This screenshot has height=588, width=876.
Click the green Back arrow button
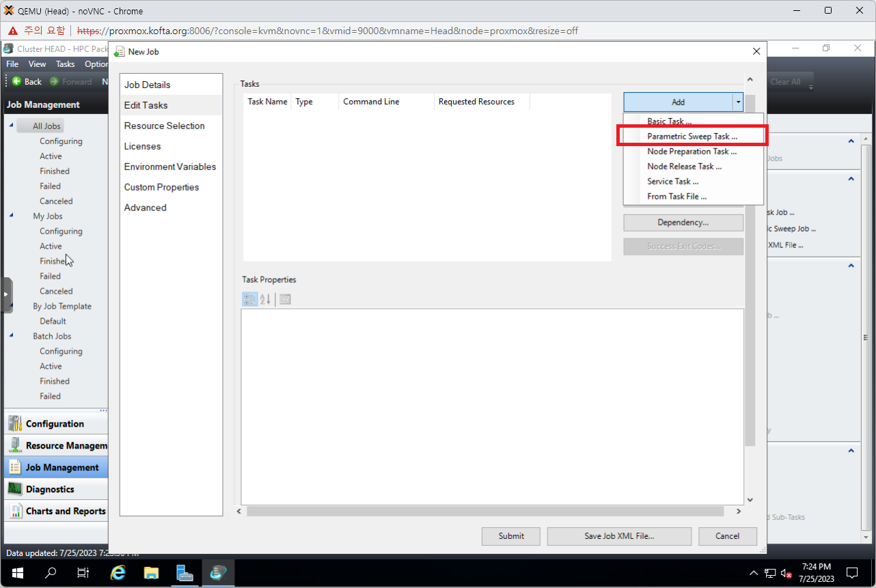coord(17,81)
